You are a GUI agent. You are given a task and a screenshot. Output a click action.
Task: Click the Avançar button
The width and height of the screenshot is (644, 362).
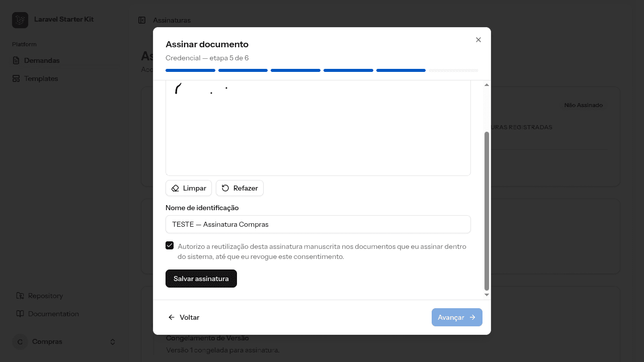(457, 317)
